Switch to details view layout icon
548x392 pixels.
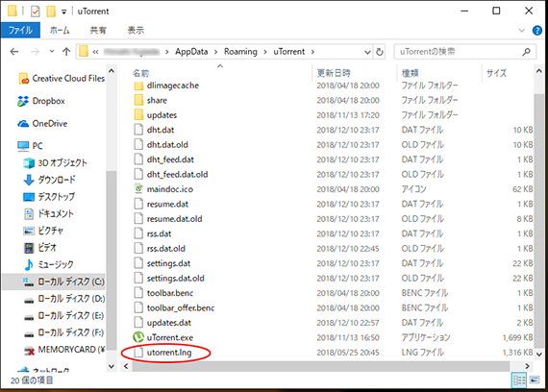(x=519, y=380)
